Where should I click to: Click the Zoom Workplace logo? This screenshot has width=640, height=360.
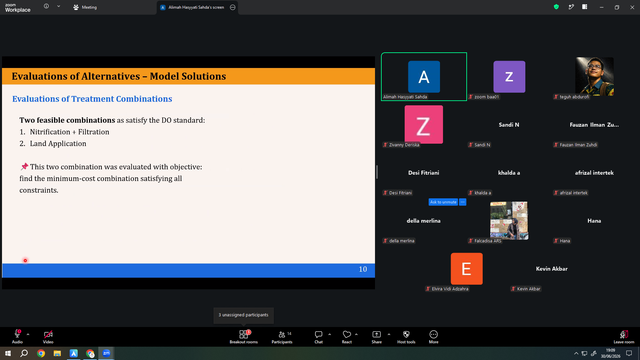(x=18, y=7)
